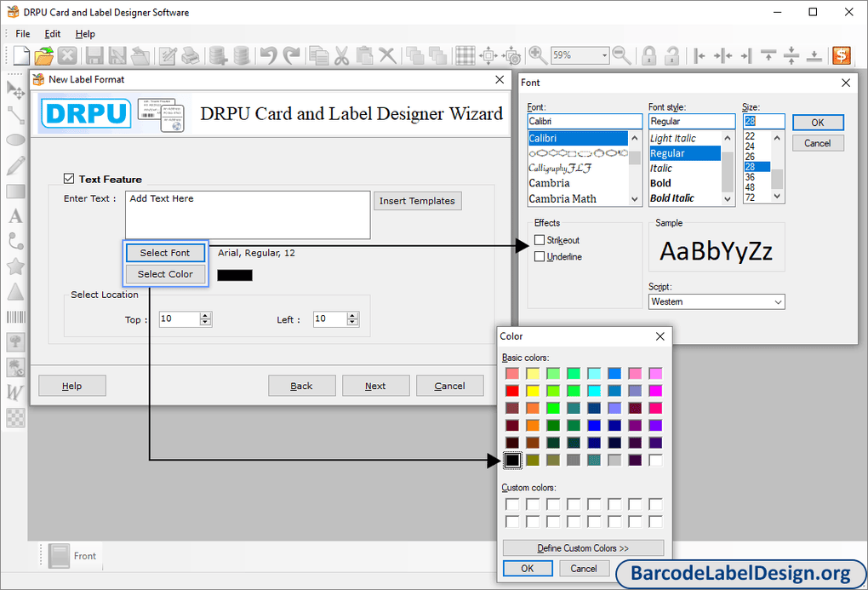This screenshot has height=590, width=868.
Task: Click the Font style list scroll up arrow
Action: 728,138
